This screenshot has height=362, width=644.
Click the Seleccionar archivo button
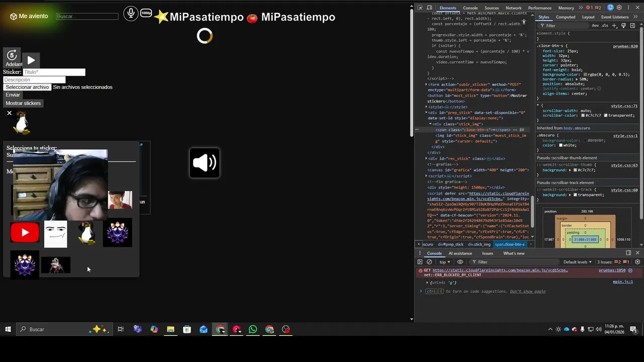pos(27,87)
